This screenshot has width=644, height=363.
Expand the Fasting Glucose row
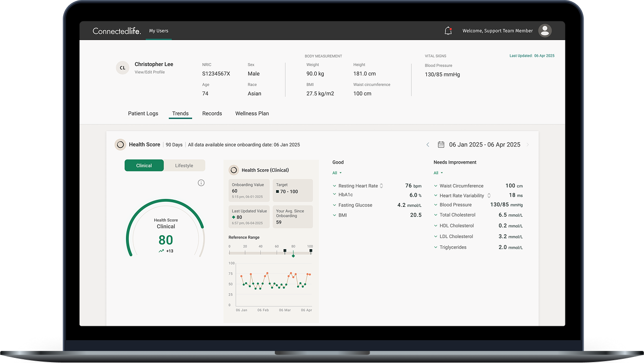334,205
